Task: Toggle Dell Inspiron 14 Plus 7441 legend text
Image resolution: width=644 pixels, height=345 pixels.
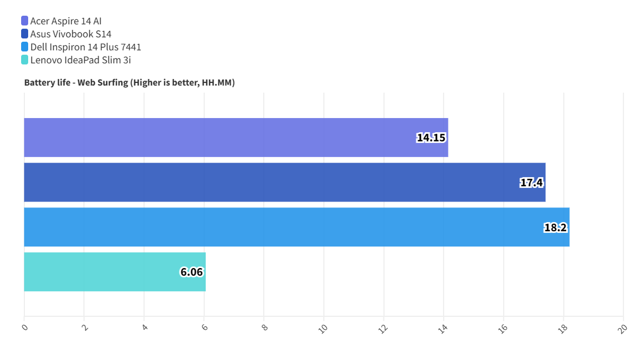Action: (x=86, y=47)
